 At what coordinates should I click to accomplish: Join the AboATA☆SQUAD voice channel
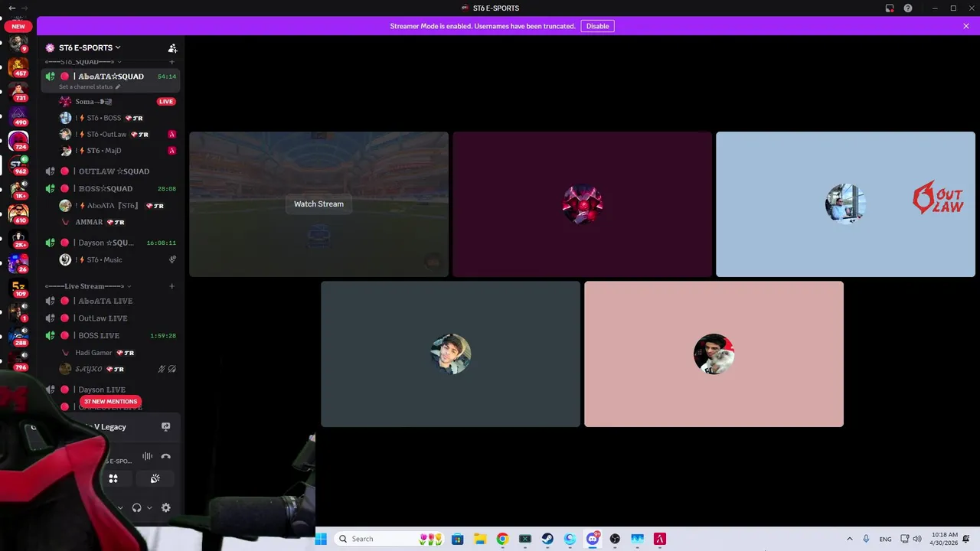pos(110,80)
